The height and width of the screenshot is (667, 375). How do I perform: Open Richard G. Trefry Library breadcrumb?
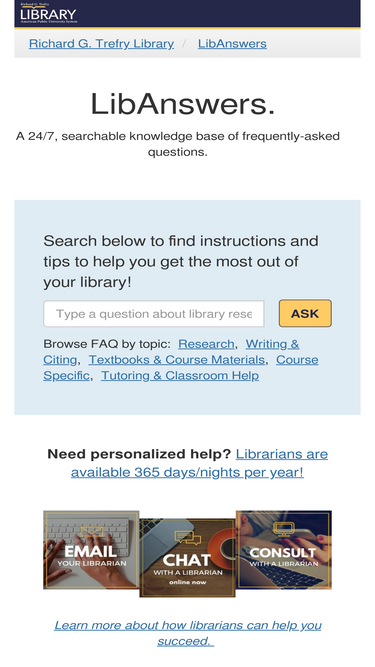pos(101,44)
